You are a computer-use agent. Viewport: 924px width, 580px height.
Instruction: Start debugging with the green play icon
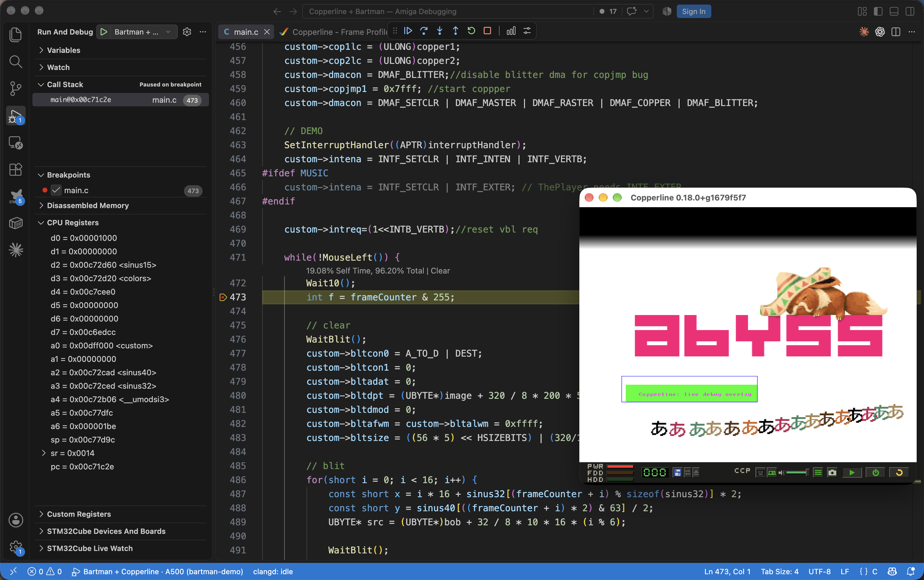(x=104, y=32)
